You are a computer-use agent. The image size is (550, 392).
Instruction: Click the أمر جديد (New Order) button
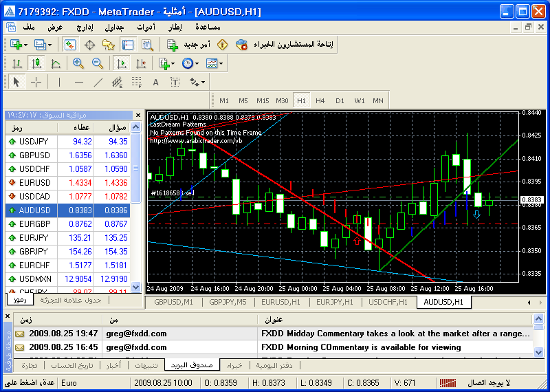tap(190, 45)
